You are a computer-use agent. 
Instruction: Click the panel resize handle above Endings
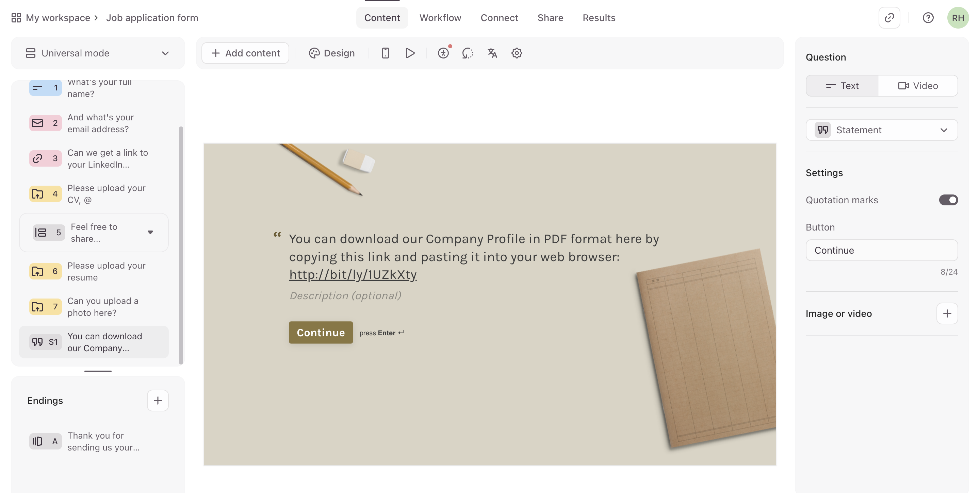[98, 371]
